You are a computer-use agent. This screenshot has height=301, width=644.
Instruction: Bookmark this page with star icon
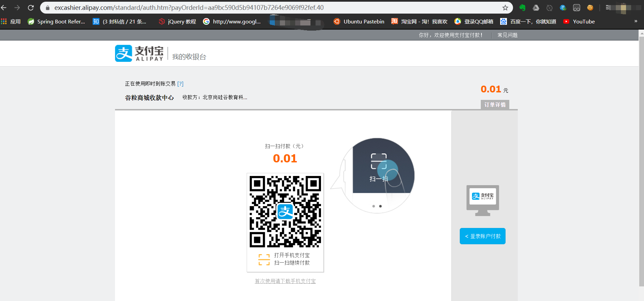tap(505, 7)
